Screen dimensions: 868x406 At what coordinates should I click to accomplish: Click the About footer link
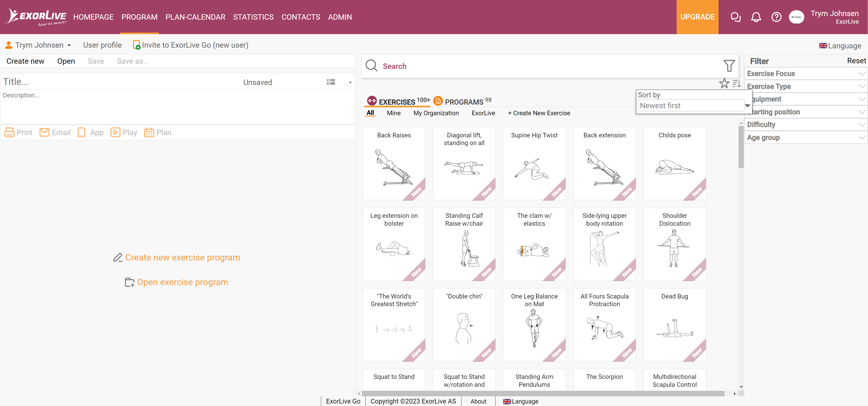pyautogui.click(x=478, y=401)
